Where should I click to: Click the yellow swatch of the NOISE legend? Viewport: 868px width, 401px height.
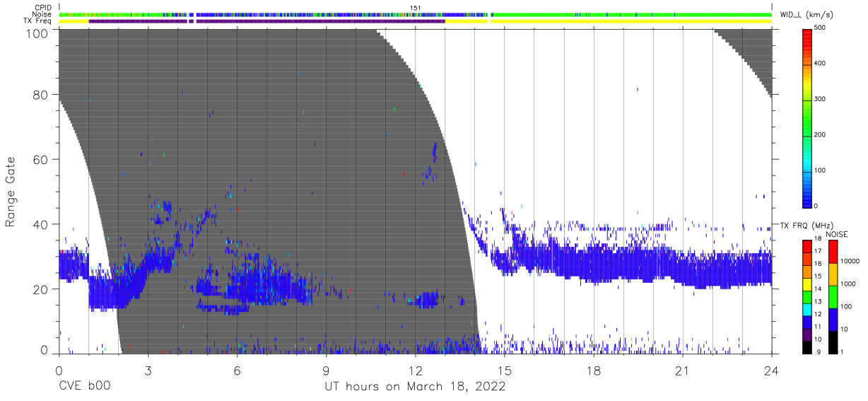click(x=832, y=274)
